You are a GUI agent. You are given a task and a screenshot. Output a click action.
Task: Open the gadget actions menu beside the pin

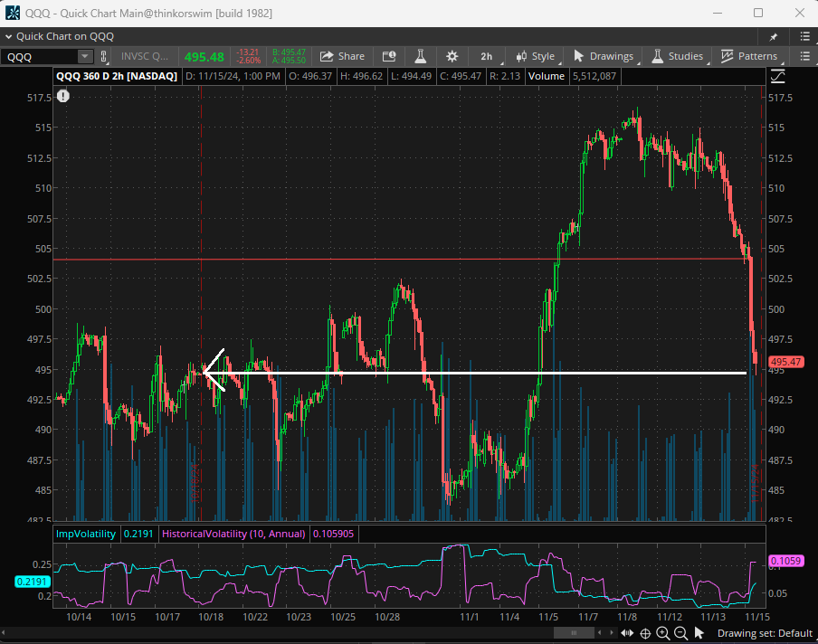coord(805,36)
